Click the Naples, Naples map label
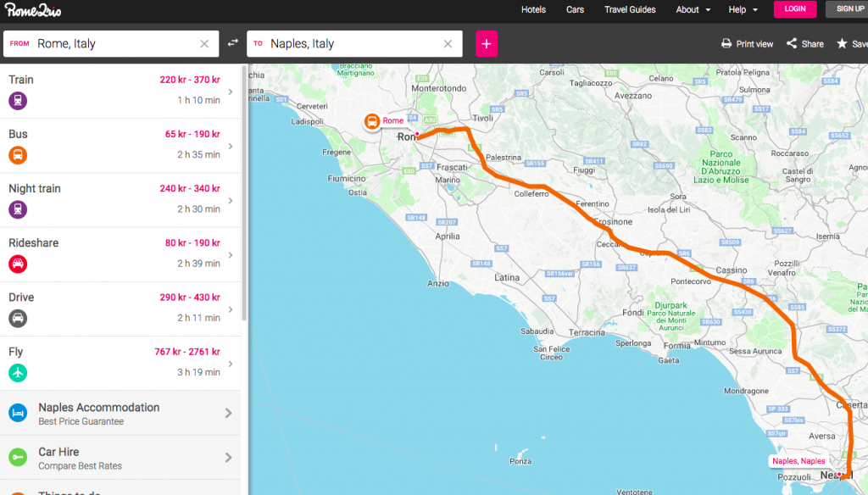Screen dimensions: 868x495 798,460
